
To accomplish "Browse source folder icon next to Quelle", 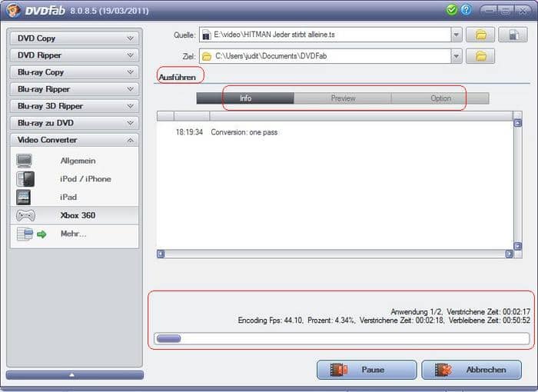I will point(480,35).
